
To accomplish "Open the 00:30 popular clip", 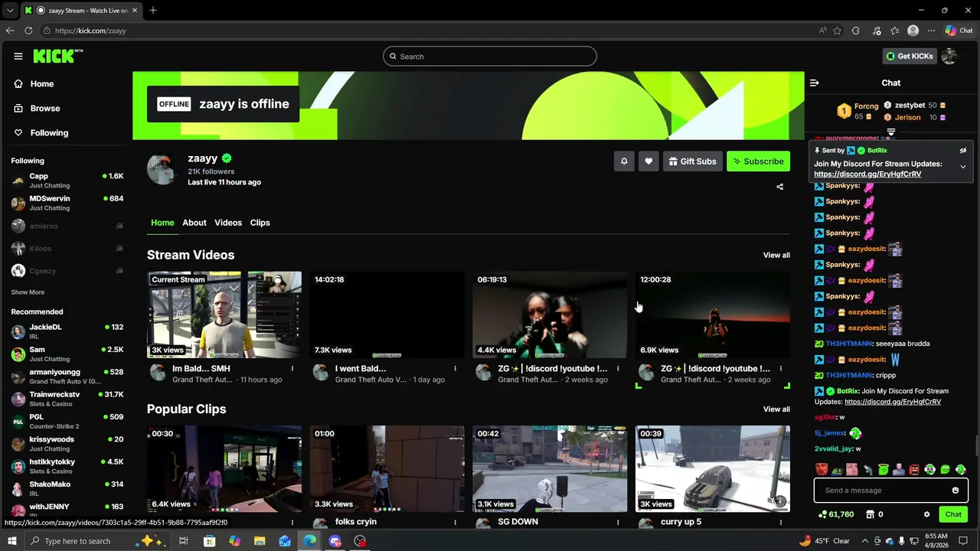I will click(224, 468).
